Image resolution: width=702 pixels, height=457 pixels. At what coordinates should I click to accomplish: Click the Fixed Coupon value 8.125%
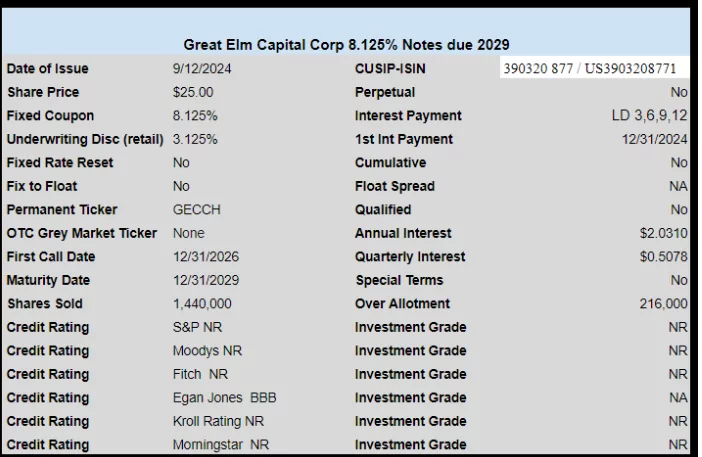(x=195, y=115)
